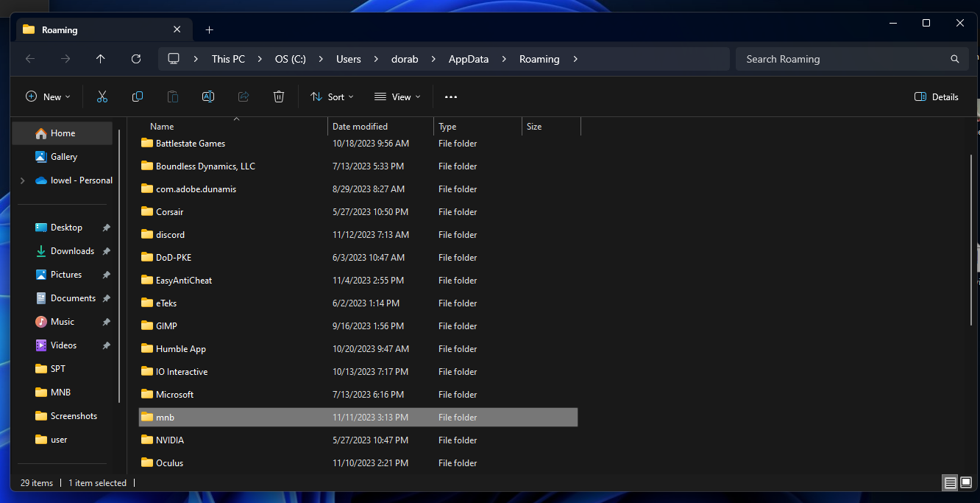Screen dimensions: 980x503
Task: Open See more options ellipsis menu
Action: [x=451, y=96]
